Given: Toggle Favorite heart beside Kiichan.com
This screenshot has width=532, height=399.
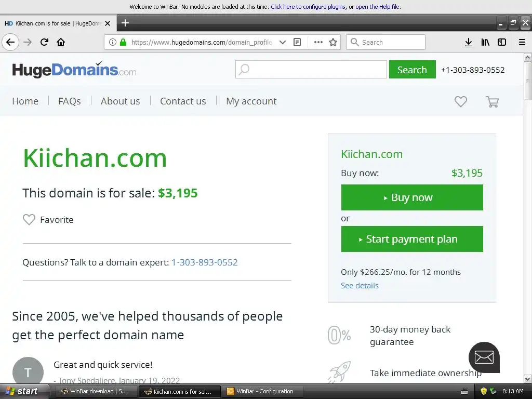Looking at the screenshot, I should tap(29, 220).
